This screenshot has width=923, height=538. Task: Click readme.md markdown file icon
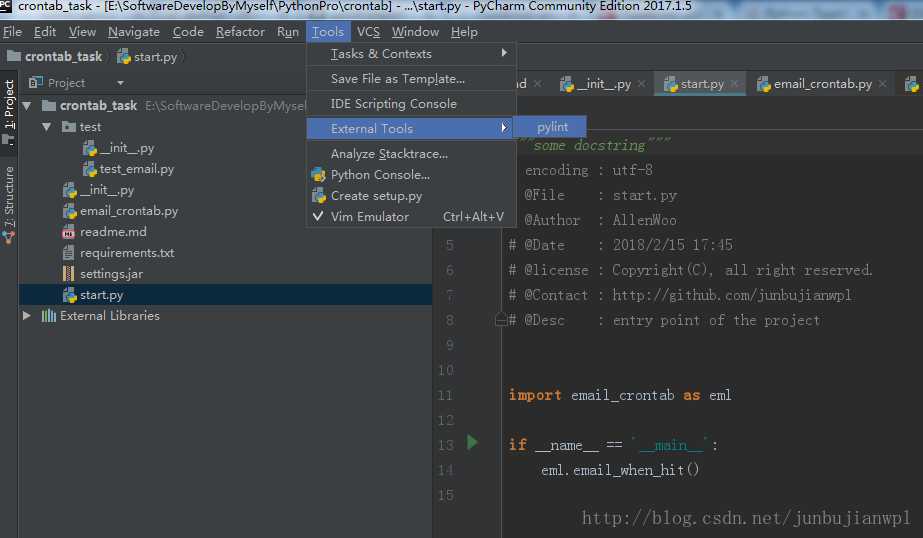(x=68, y=232)
